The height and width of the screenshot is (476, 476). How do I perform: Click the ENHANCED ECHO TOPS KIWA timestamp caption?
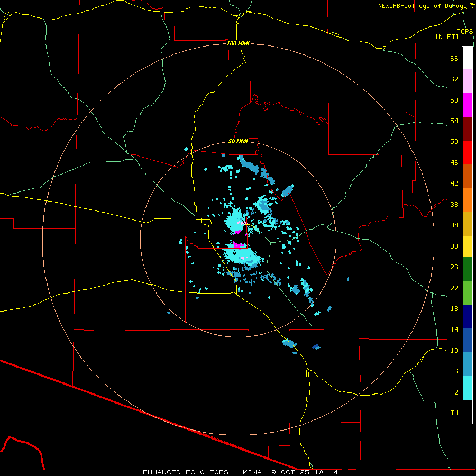click(x=240, y=472)
